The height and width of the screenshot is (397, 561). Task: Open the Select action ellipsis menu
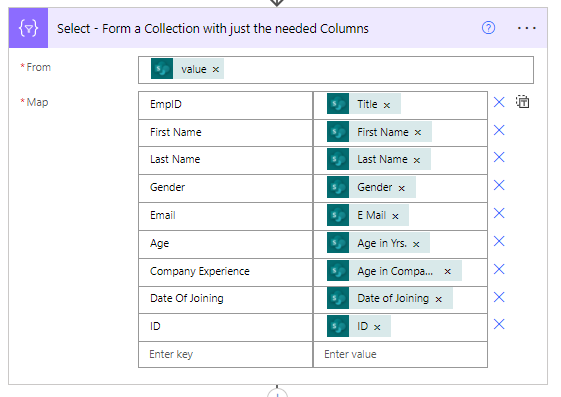(x=526, y=28)
